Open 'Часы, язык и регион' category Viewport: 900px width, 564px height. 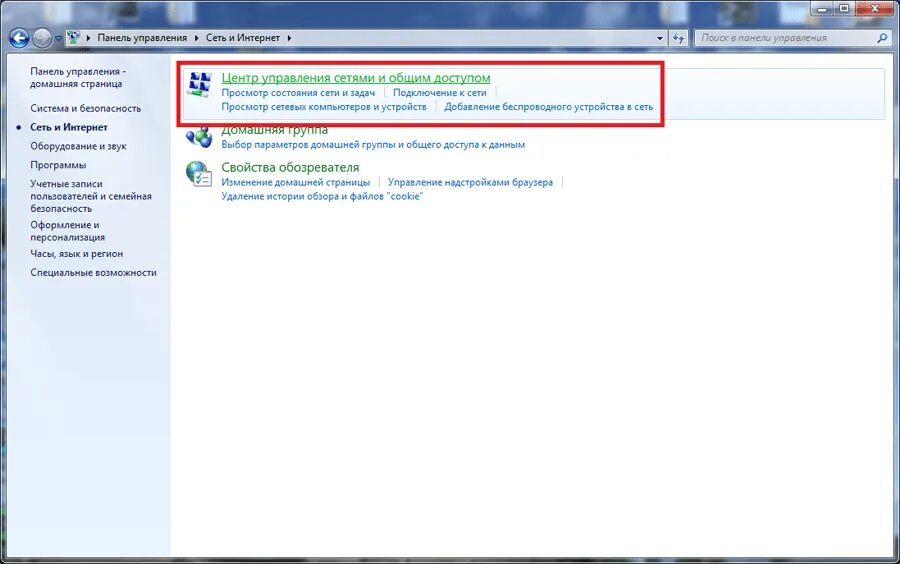click(76, 253)
